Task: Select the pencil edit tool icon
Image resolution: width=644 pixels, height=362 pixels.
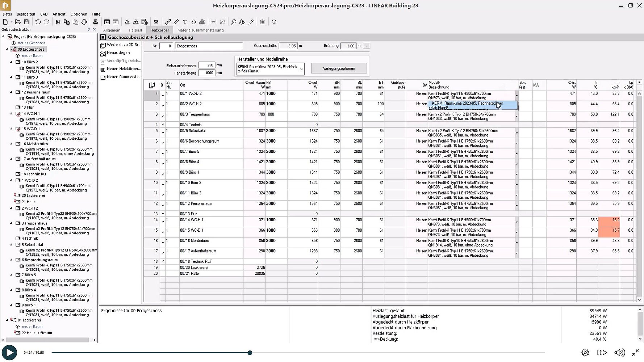Action: point(176,22)
